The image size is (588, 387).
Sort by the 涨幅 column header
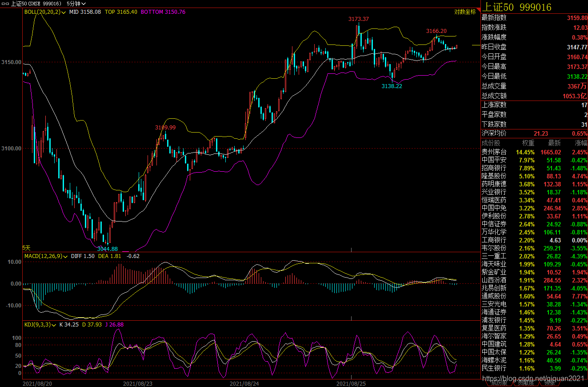click(581, 143)
